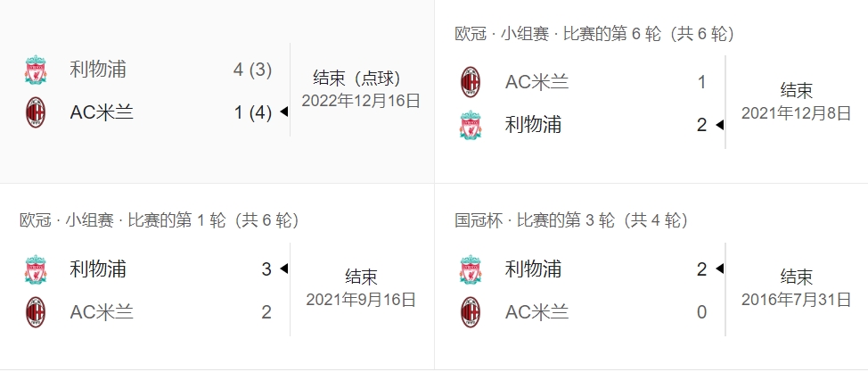Image resolution: width=868 pixels, height=372 pixels.
Task: Click Liverpool crest in September 2021 match
Action: point(36,269)
